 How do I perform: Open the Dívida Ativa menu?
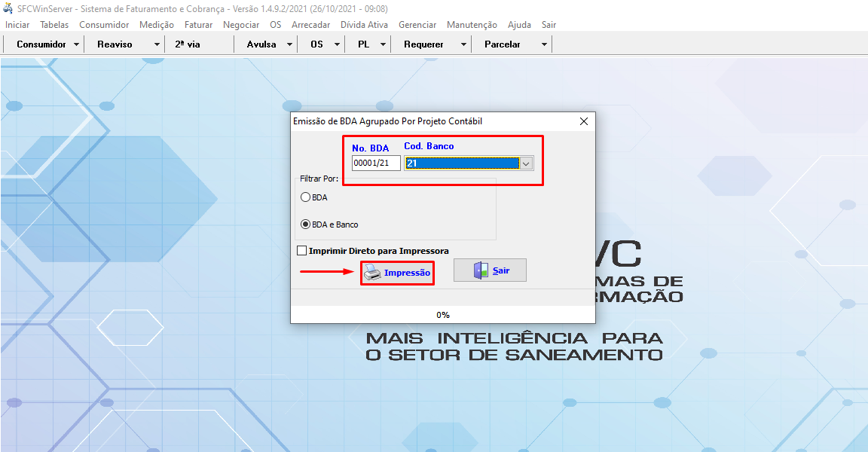tap(364, 25)
